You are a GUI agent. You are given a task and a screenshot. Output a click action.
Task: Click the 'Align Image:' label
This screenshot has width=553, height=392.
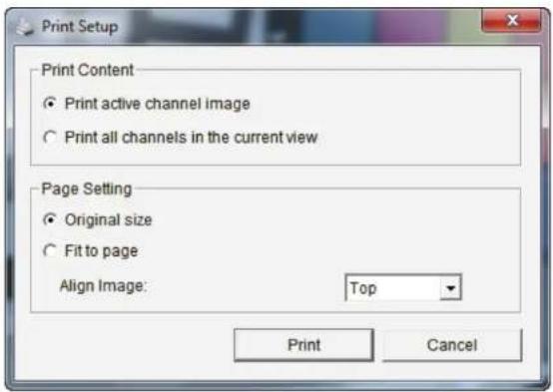pyautogui.click(x=103, y=285)
